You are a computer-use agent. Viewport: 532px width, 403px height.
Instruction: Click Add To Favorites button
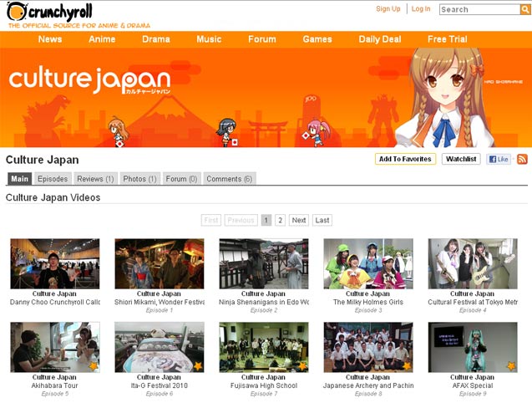pos(405,159)
